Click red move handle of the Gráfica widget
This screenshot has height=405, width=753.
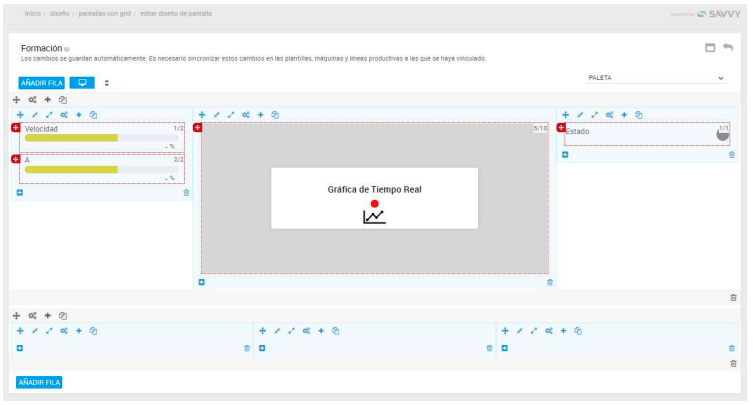tap(197, 127)
